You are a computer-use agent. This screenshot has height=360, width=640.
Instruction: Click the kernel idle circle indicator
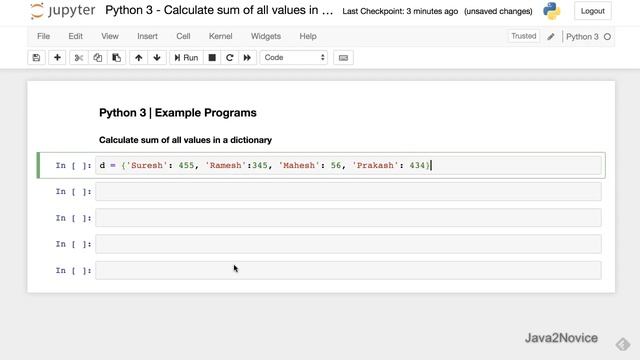[x=607, y=37]
